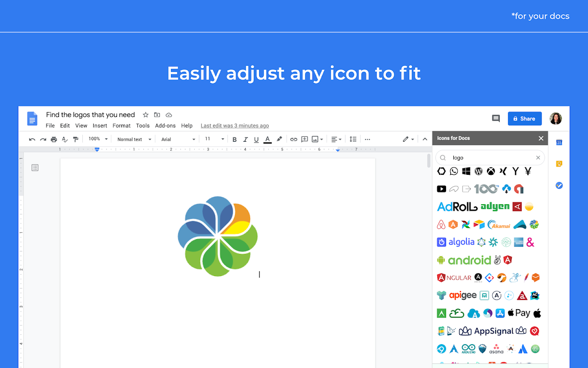
Task: Open Google Tasks side panel
Action: [x=559, y=185]
